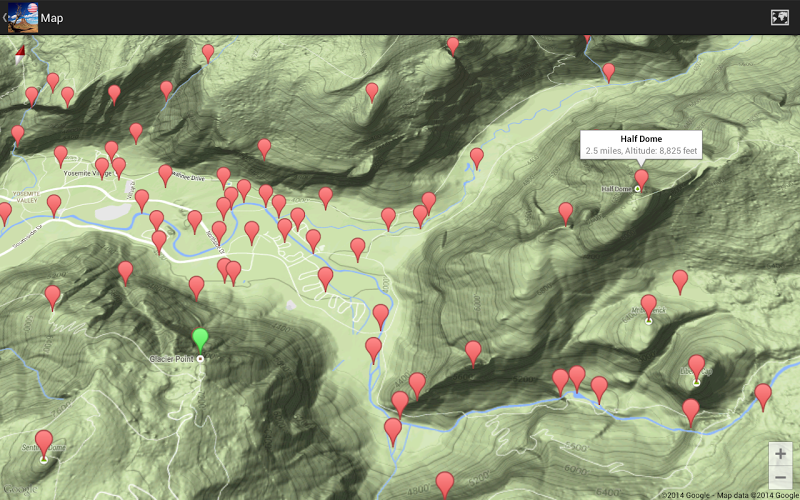
Task: Open the Google logo link
Action: (19, 489)
